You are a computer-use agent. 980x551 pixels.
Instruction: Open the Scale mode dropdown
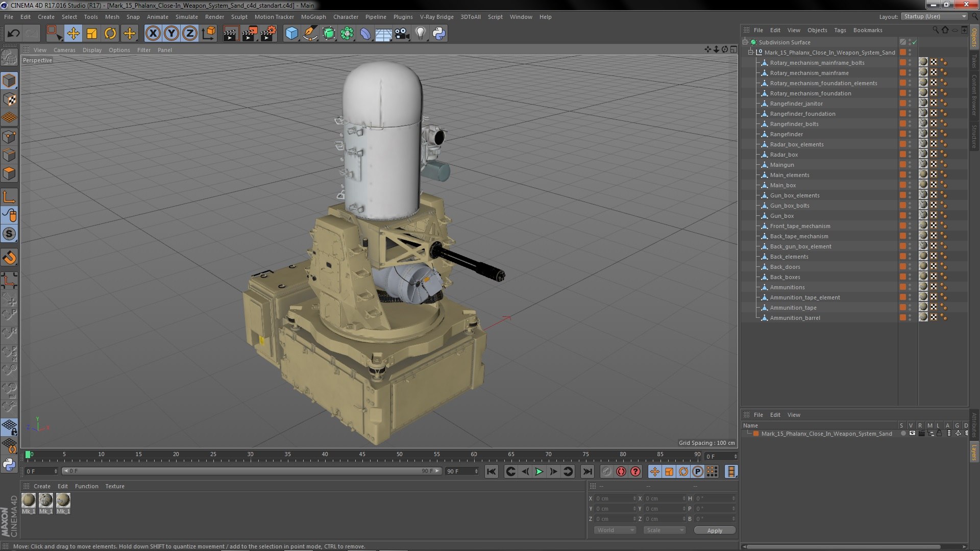[x=665, y=530]
